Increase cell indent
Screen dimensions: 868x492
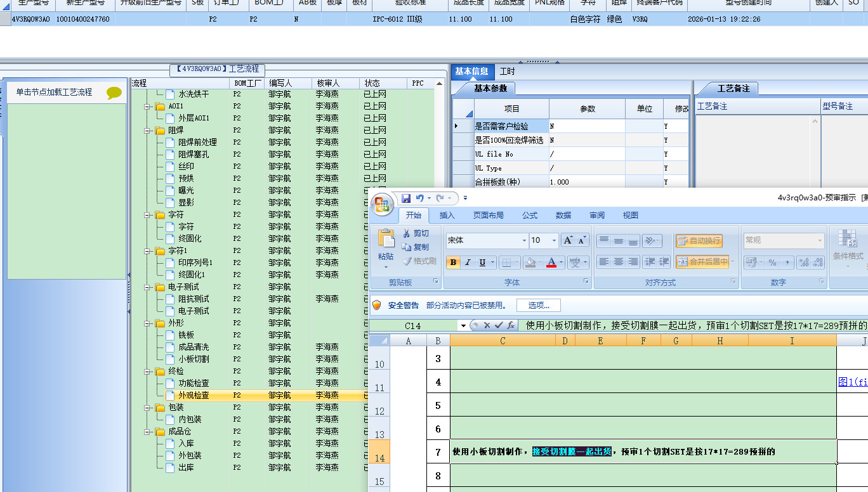tap(664, 262)
